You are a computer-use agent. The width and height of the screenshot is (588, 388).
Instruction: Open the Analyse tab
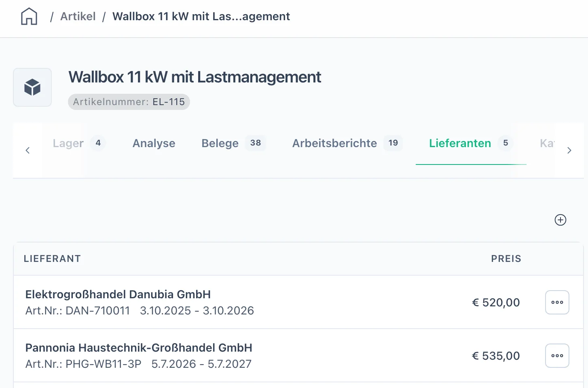pyautogui.click(x=154, y=143)
